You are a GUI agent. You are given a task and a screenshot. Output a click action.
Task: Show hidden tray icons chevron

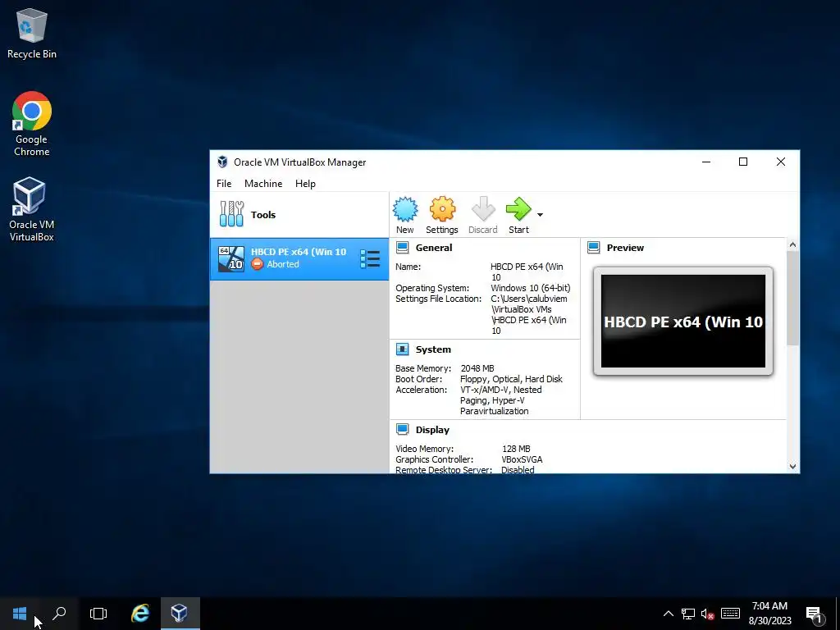668,614
